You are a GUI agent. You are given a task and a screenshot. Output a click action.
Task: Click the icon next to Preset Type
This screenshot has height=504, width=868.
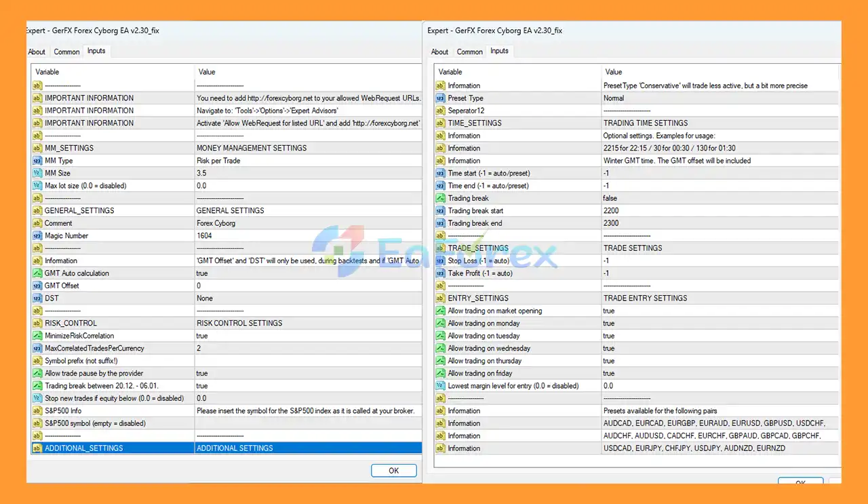click(x=441, y=98)
